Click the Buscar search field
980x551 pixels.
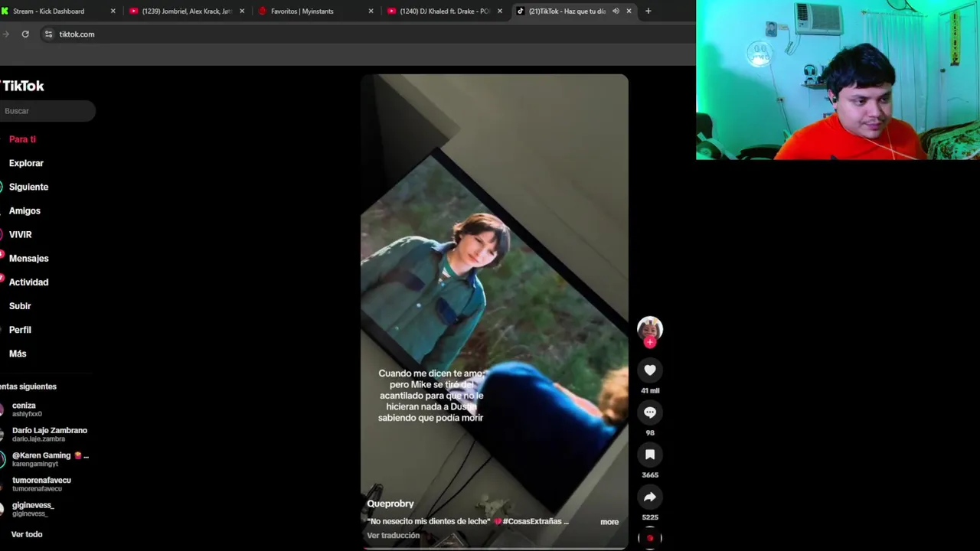47,111
